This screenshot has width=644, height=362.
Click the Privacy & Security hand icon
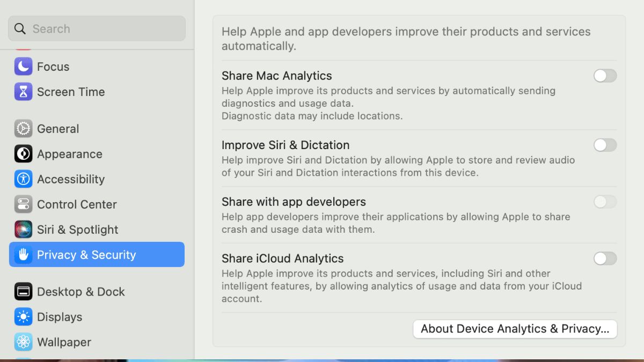(x=23, y=255)
